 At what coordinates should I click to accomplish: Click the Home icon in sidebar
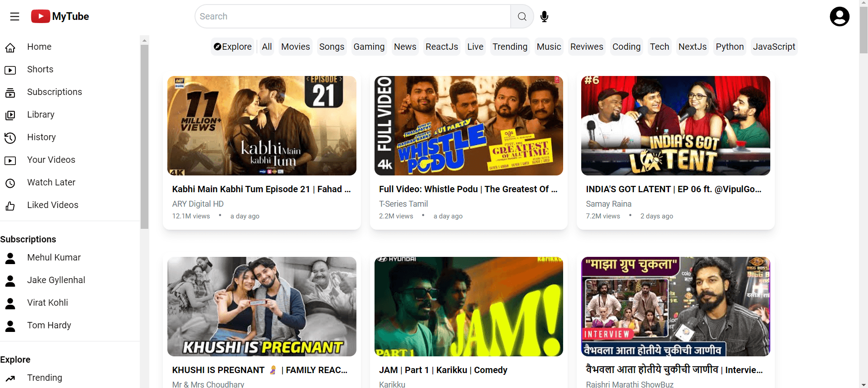(x=10, y=47)
